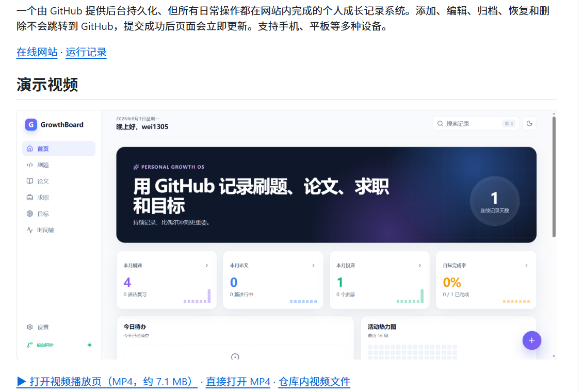583x392 pixels.
Task: Click the activity pulse icon beside 时间轴
Action: click(x=30, y=230)
